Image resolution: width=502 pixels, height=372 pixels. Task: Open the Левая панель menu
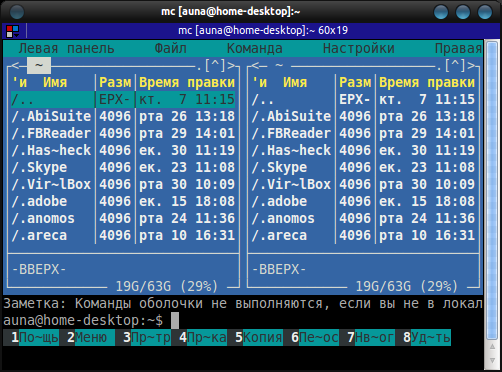(67, 49)
